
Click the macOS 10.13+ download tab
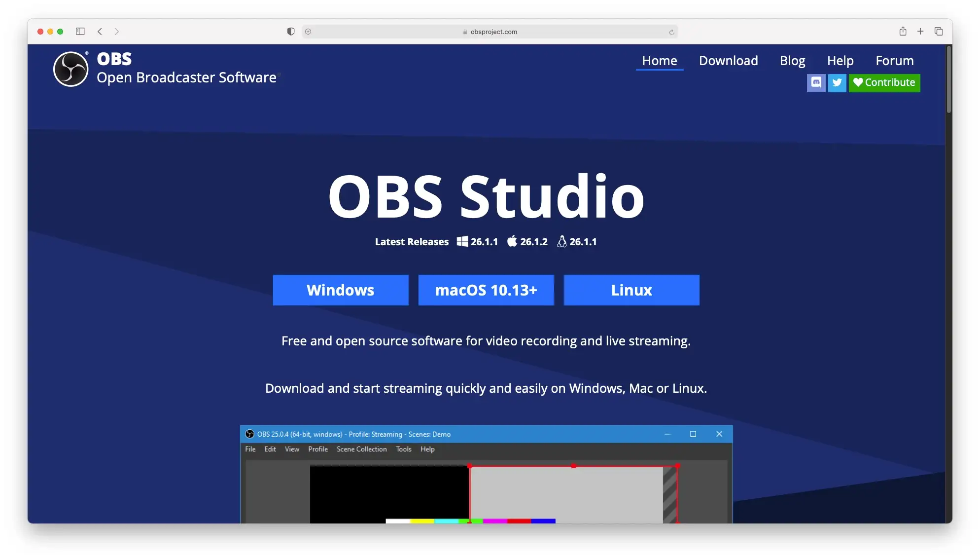(x=486, y=290)
